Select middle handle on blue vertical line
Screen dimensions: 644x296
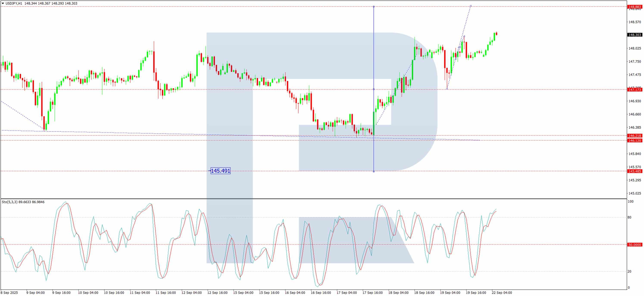pos(374,89)
